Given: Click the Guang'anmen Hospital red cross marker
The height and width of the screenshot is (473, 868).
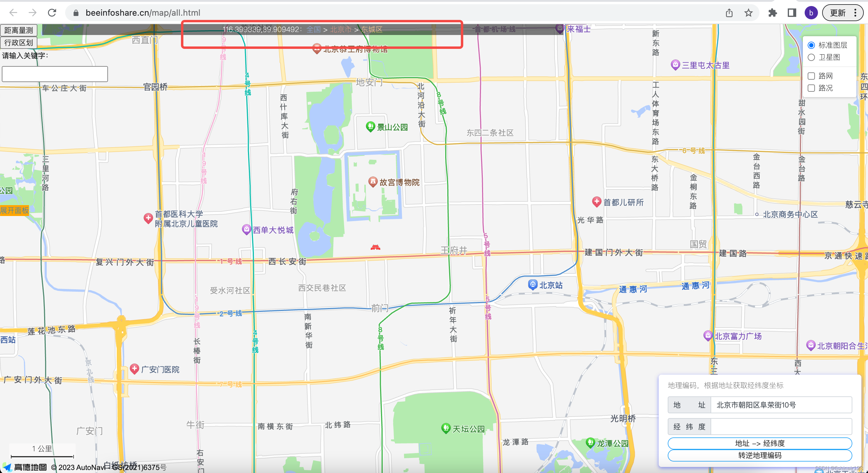Looking at the screenshot, I should coord(135,369).
